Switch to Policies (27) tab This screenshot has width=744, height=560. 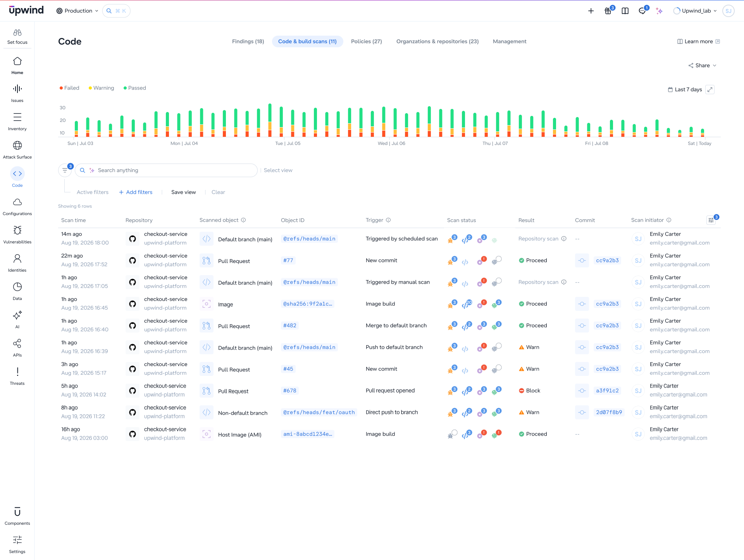tap(367, 41)
